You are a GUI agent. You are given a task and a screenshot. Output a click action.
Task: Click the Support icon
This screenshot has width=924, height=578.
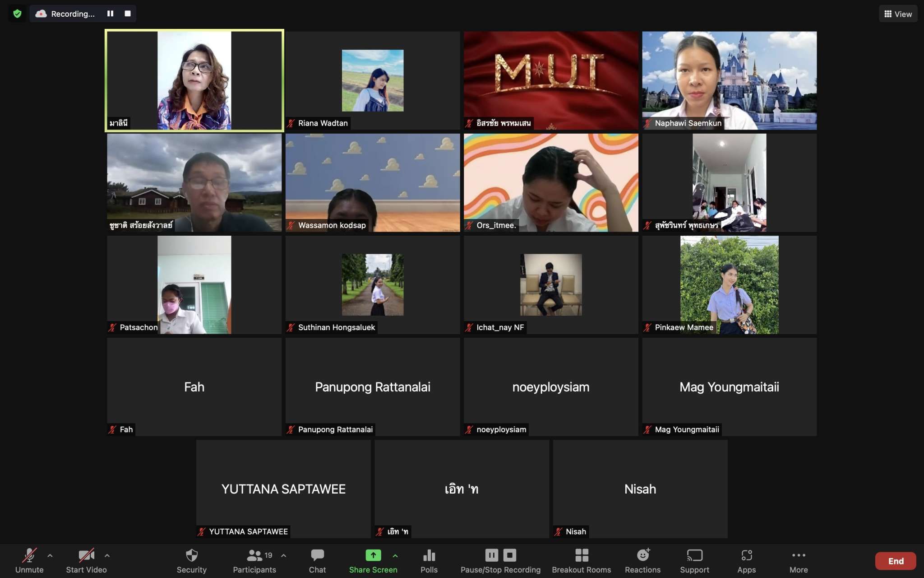694,555
